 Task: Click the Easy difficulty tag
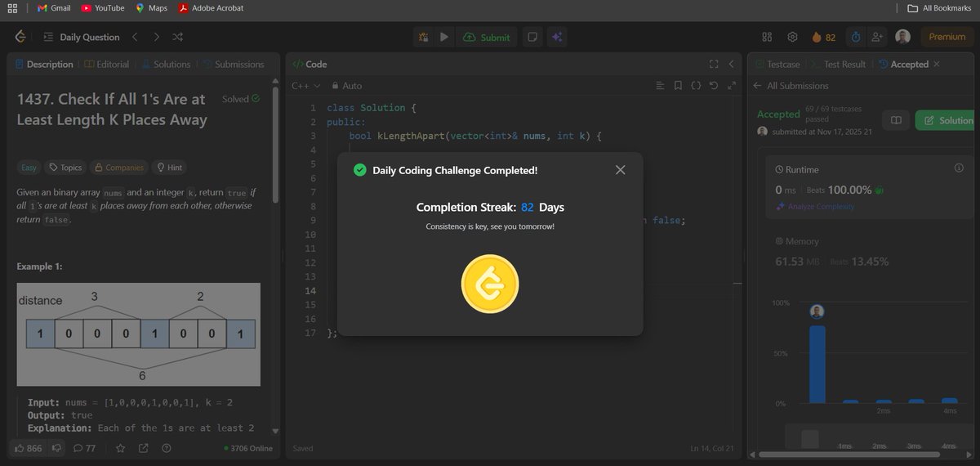click(29, 167)
